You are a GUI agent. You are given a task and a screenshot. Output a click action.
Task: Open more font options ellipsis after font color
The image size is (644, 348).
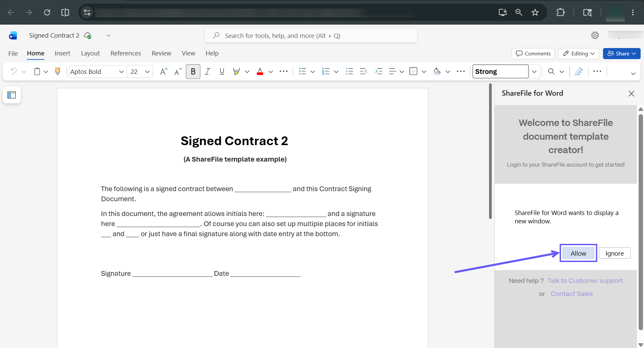pyautogui.click(x=284, y=71)
